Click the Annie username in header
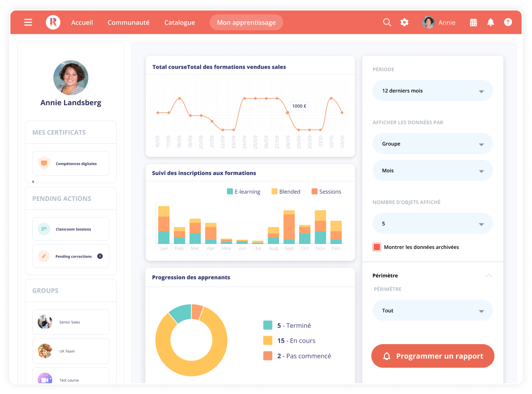The image size is (532, 394). [447, 22]
